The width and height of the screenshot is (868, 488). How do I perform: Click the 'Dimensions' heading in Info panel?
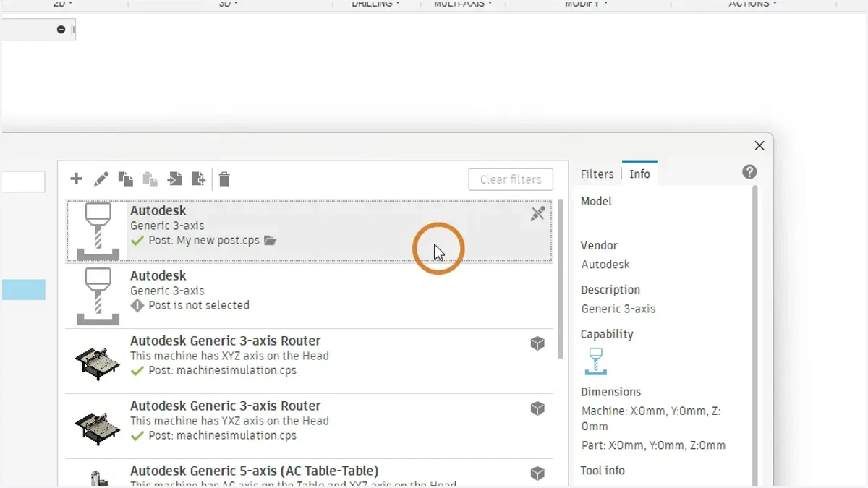(x=610, y=392)
